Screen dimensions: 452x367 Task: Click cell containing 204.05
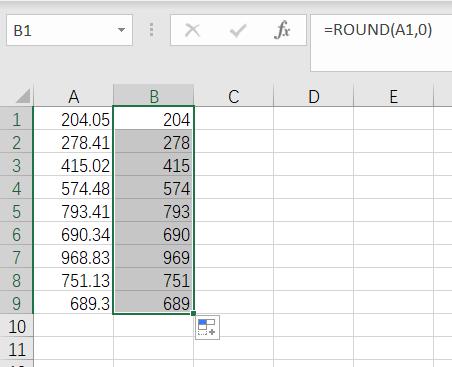[x=73, y=119]
